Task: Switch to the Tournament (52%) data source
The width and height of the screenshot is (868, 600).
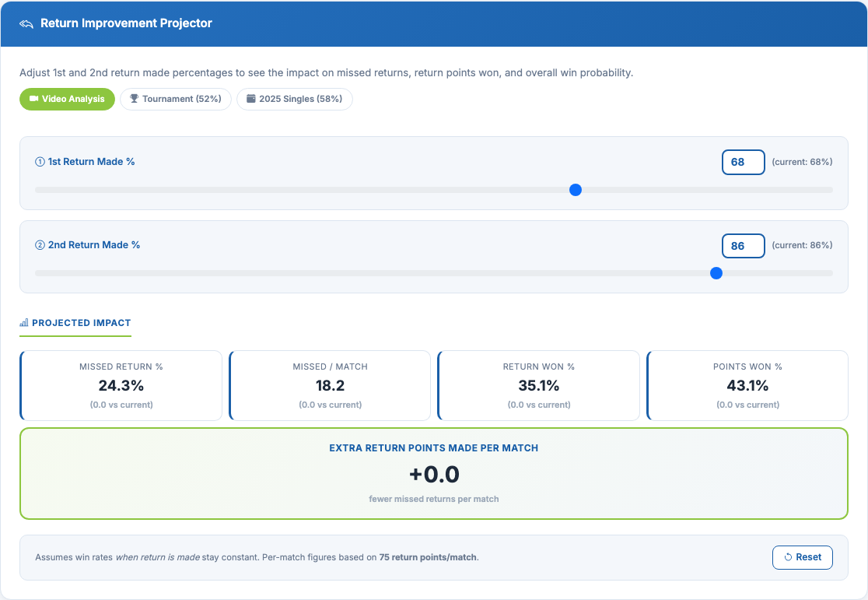Action: click(176, 99)
